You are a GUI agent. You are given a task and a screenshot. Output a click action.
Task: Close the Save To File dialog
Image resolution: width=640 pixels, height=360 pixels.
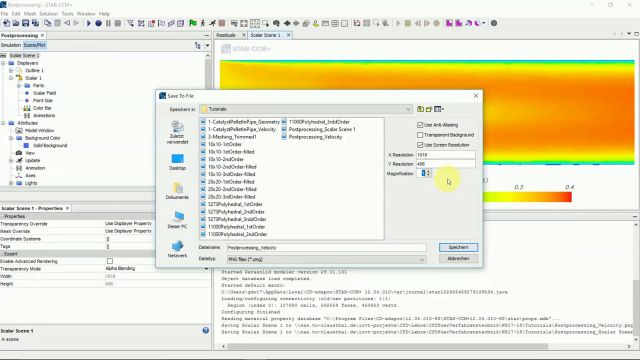[476, 96]
